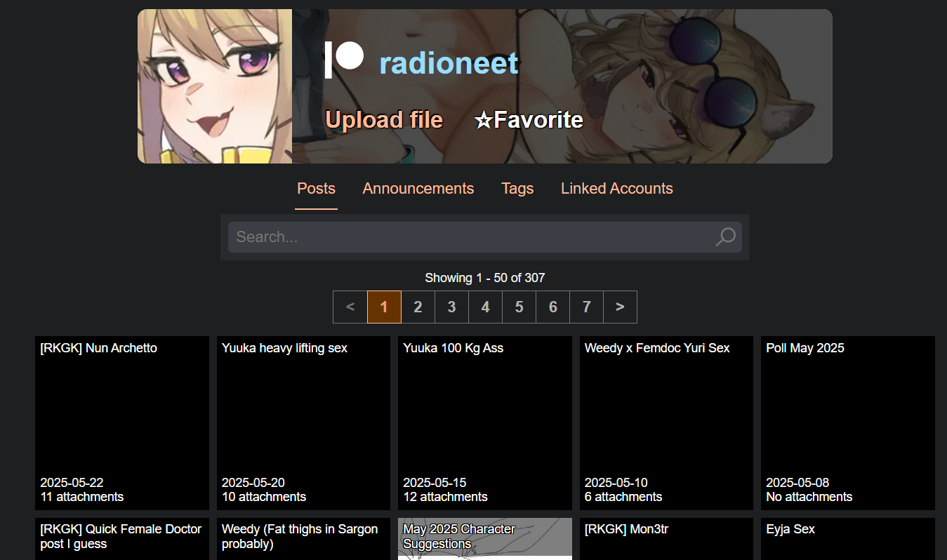The height and width of the screenshot is (560, 947).
Task: Jump to page 2 of posts
Action: click(418, 307)
